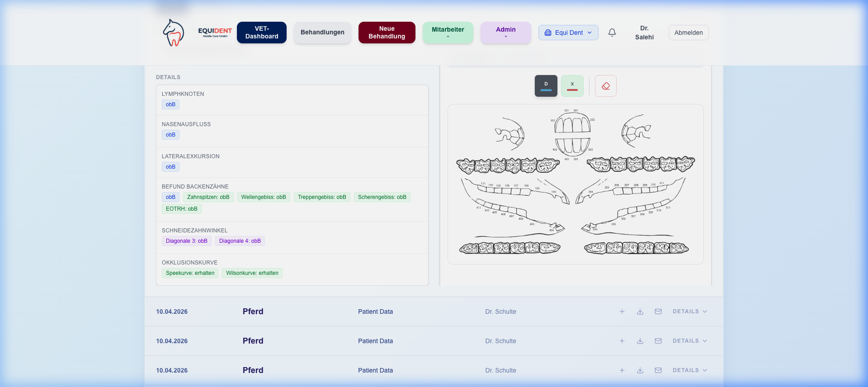Open the notifications bell

612,33
